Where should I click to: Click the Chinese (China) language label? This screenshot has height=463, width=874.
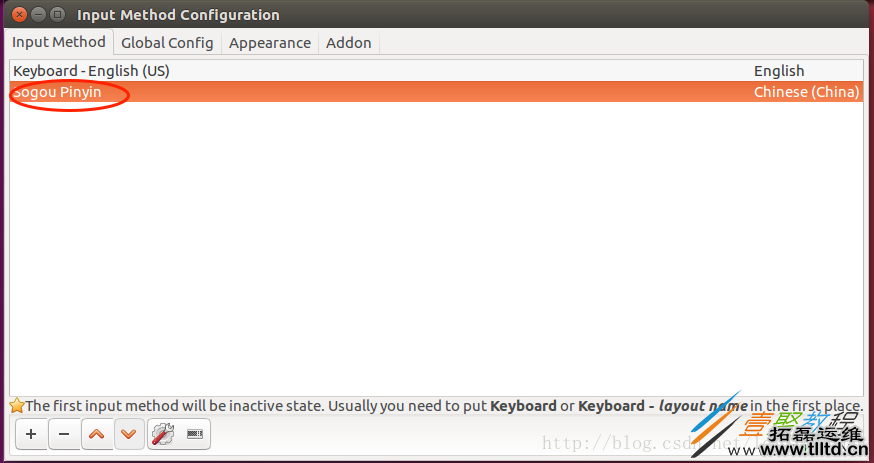(x=806, y=92)
